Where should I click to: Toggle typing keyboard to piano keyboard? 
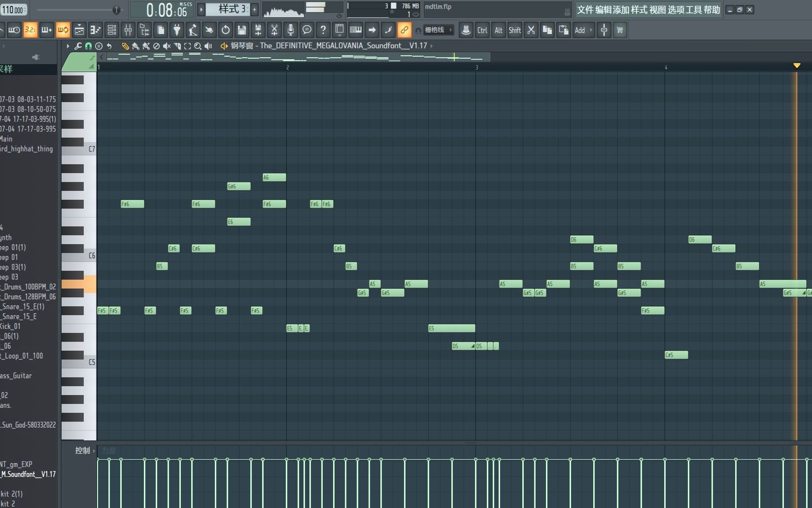point(356,30)
